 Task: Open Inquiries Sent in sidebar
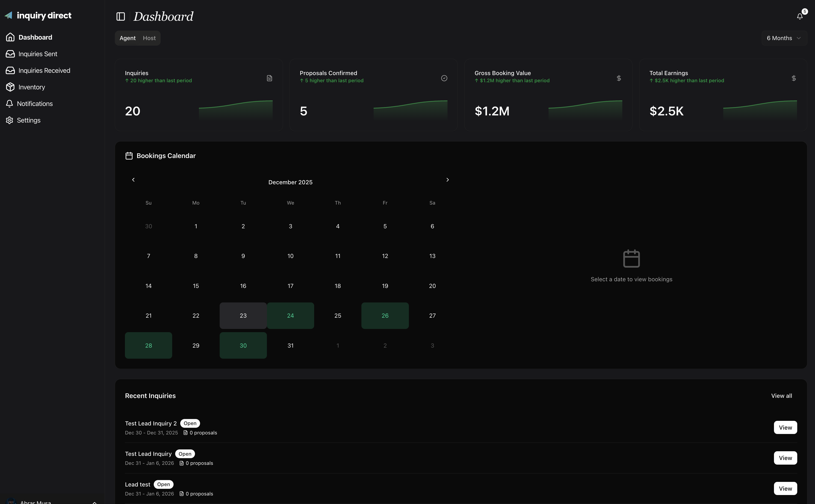click(x=38, y=54)
